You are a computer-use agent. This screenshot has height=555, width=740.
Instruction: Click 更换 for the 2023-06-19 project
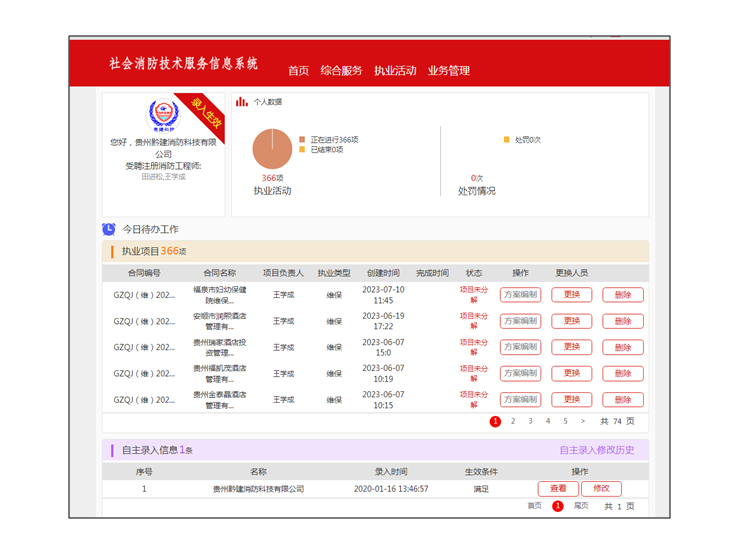(x=571, y=321)
